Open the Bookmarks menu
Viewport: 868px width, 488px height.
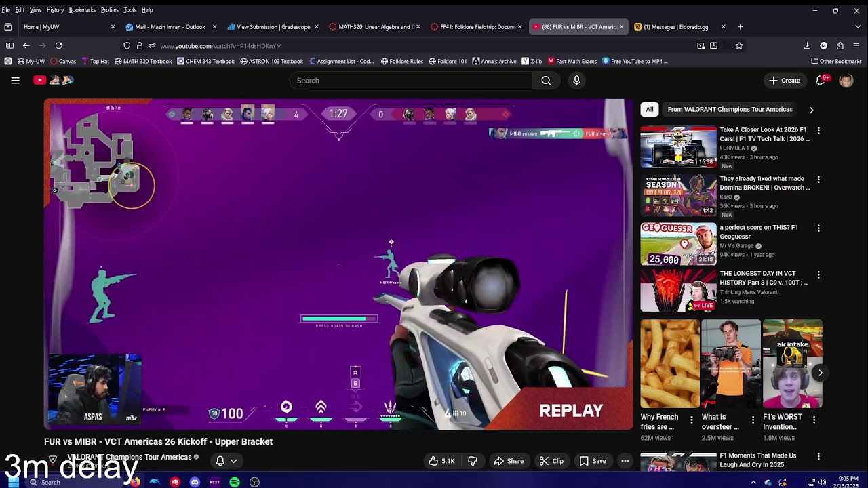pyautogui.click(x=82, y=9)
